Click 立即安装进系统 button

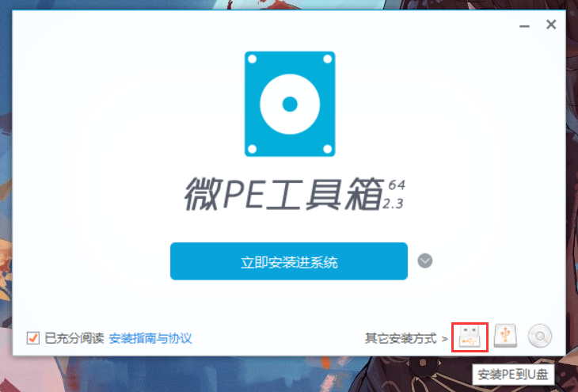point(289,261)
